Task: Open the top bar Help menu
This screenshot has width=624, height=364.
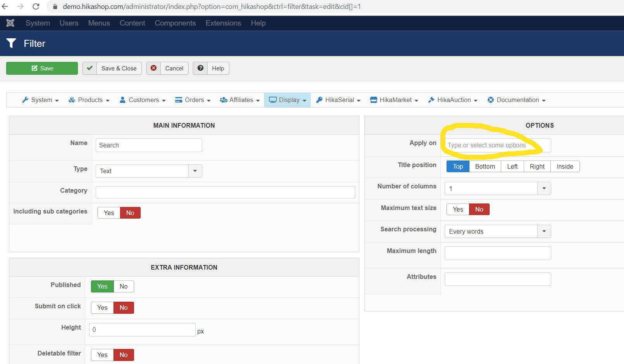Action: [258, 23]
